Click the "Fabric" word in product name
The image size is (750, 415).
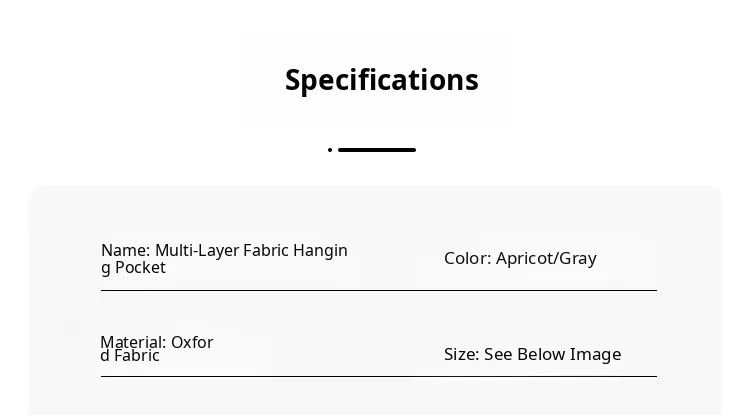click(266, 251)
